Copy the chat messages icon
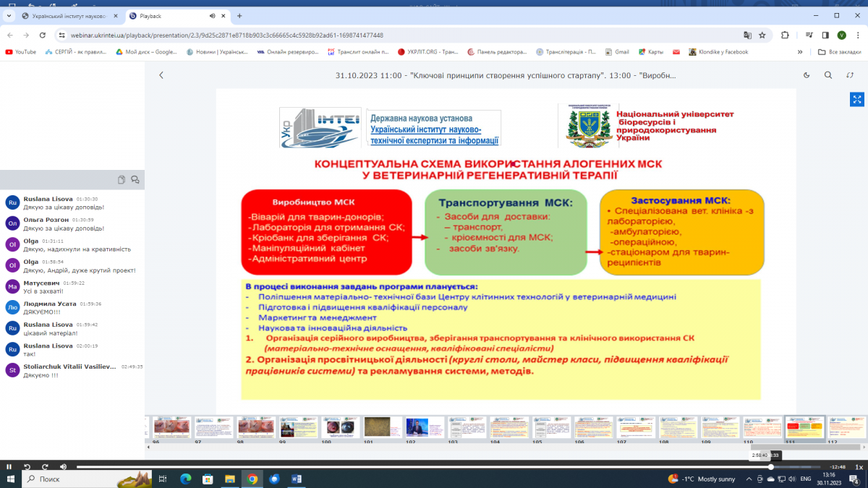Screen dimensions: 868x488 (x=122, y=180)
